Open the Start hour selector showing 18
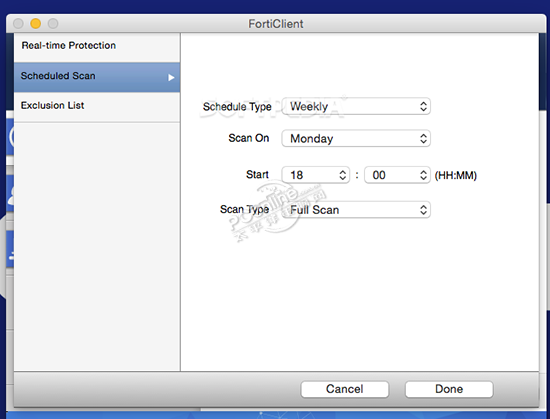This screenshot has height=419, width=550. 316,175
